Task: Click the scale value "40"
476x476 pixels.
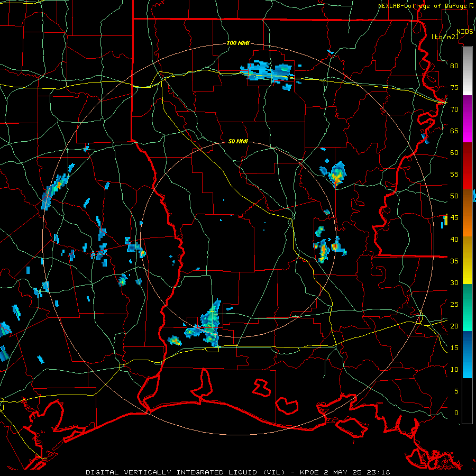Action: tap(454, 239)
